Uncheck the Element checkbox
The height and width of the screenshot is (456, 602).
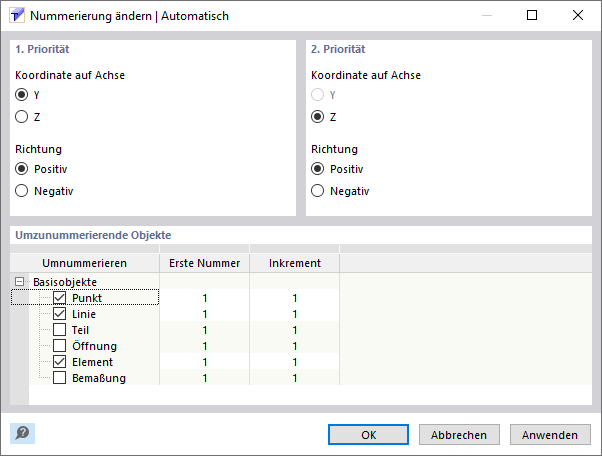tap(60, 362)
